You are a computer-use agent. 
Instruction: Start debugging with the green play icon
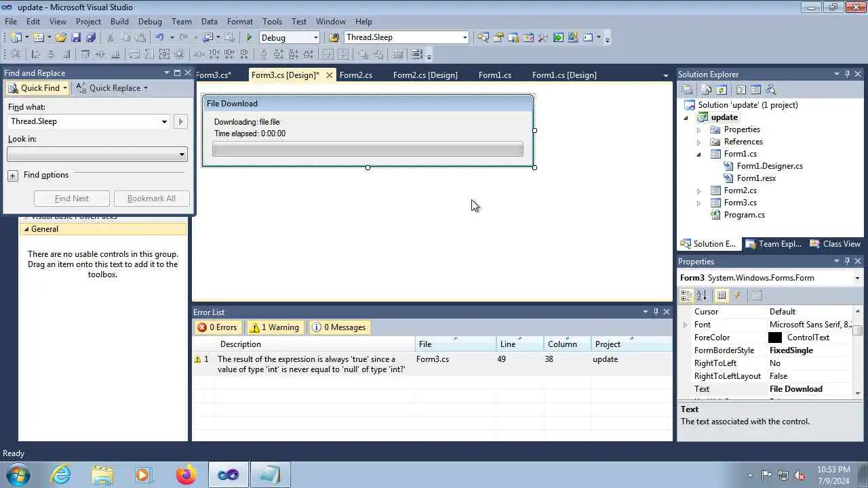point(250,38)
